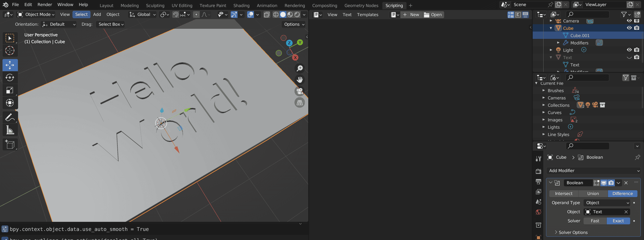Toggle Boolean modifier render display
The image size is (644, 240).
tap(611, 183)
